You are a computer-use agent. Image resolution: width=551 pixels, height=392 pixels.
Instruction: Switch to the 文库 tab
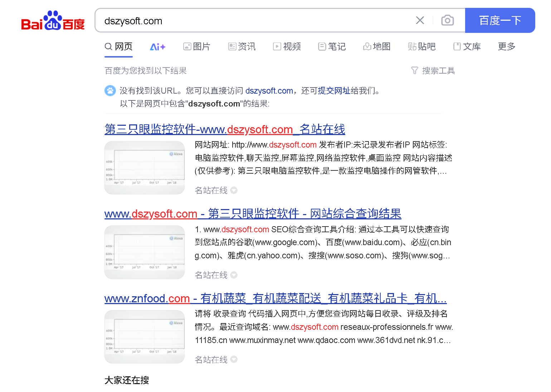click(467, 46)
